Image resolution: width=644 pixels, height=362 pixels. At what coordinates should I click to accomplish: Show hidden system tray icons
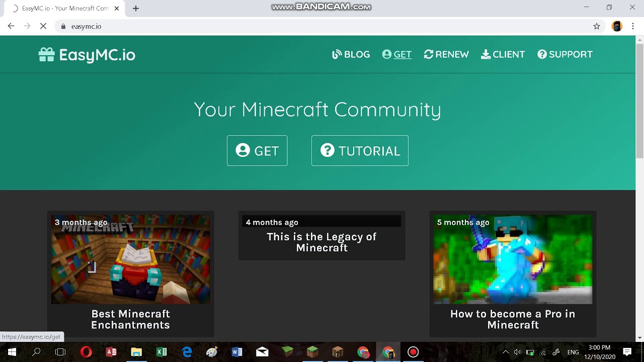pyautogui.click(x=506, y=352)
